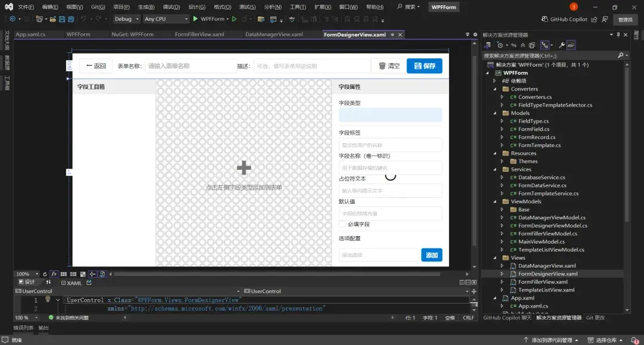
Task: Click the 保存 save button in designer
Action: pos(425,66)
